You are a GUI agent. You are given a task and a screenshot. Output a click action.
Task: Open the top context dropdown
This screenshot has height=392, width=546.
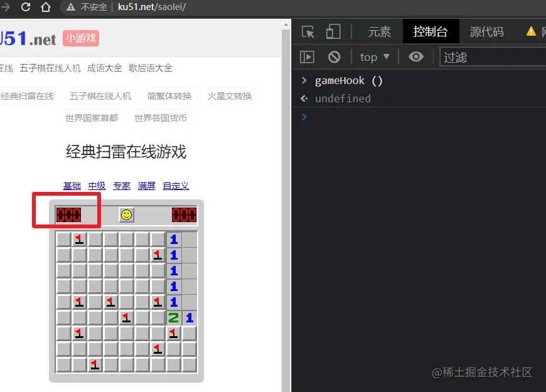point(375,56)
